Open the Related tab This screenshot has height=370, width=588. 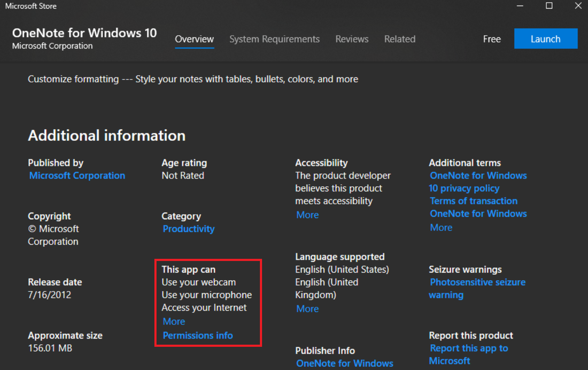(x=400, y=39)
